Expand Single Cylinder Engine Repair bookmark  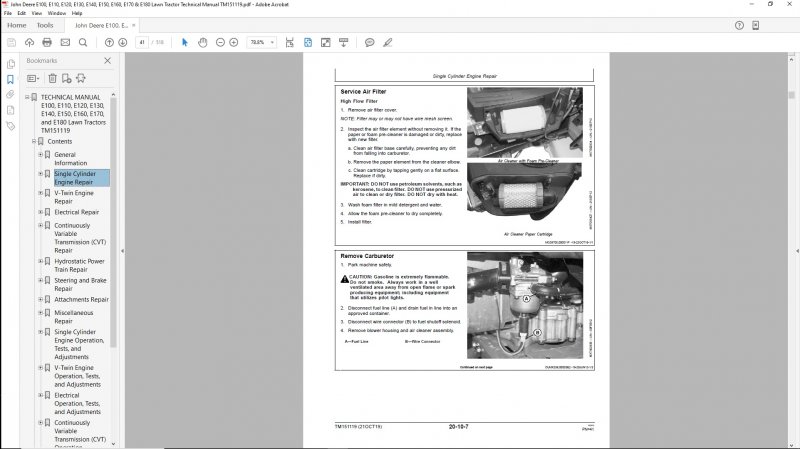pos(41,174)
